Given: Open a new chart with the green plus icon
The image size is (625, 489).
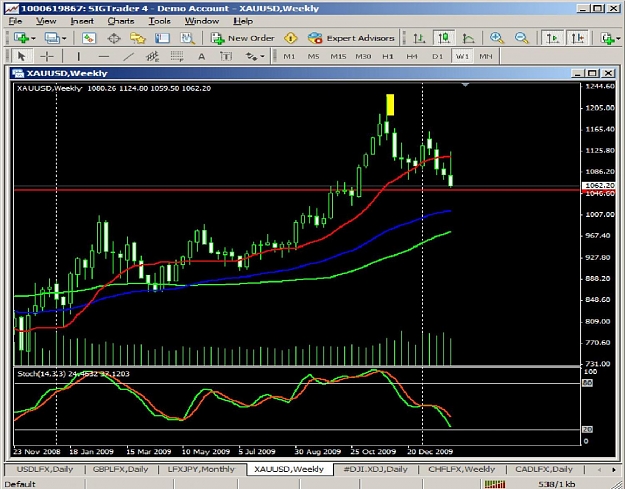Looking at the screenshot, I should 21,38.
